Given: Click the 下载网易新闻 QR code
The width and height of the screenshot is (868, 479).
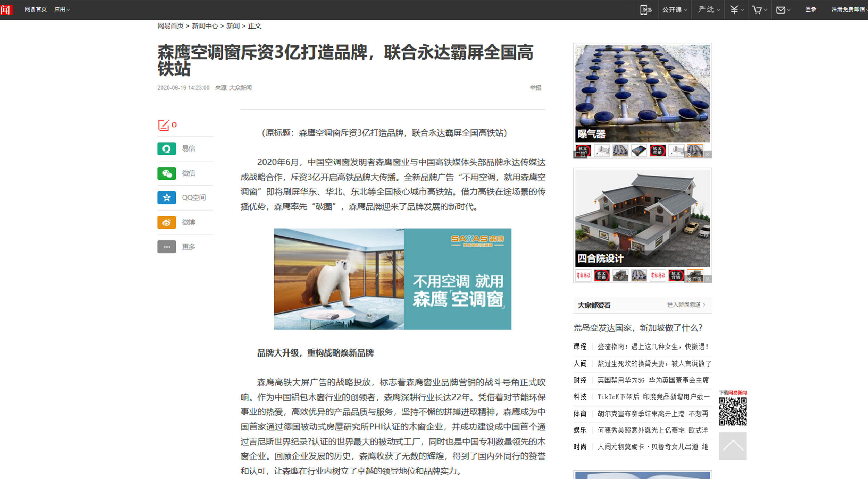Looking at the screenshot, I should (x=733, y=411).
